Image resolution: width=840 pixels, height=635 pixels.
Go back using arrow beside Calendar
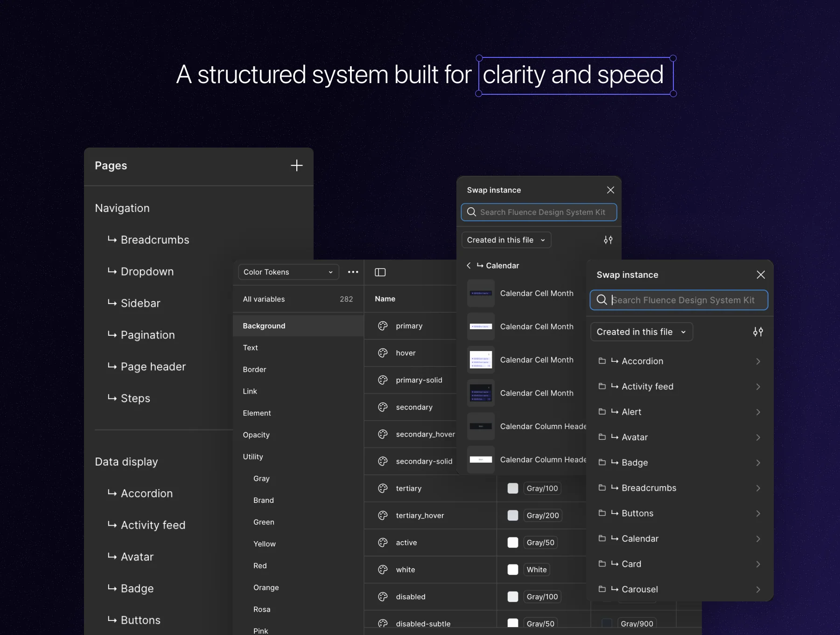pos(469,266)
